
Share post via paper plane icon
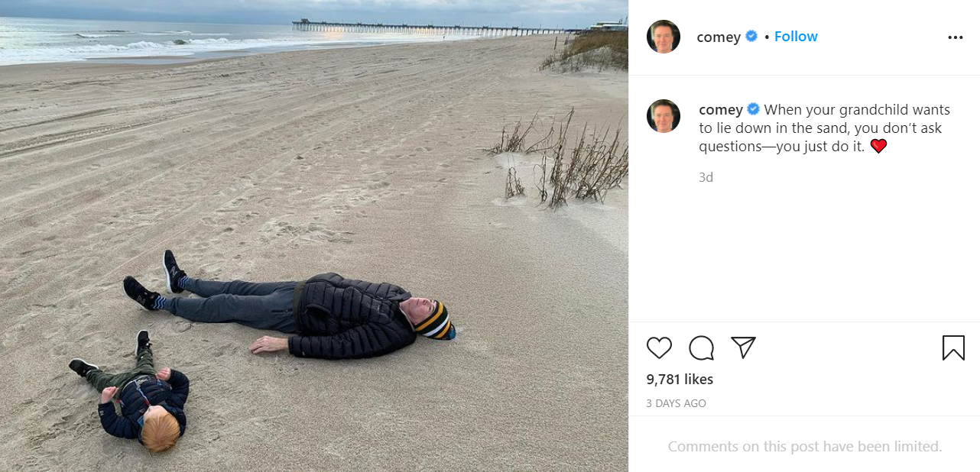[743, 348]
